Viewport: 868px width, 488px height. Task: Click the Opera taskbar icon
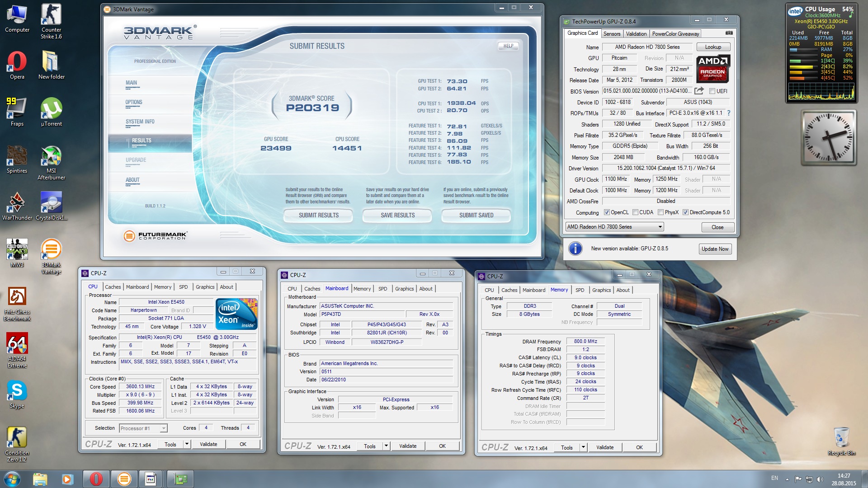pyautogui.click(x=96, y=479)
